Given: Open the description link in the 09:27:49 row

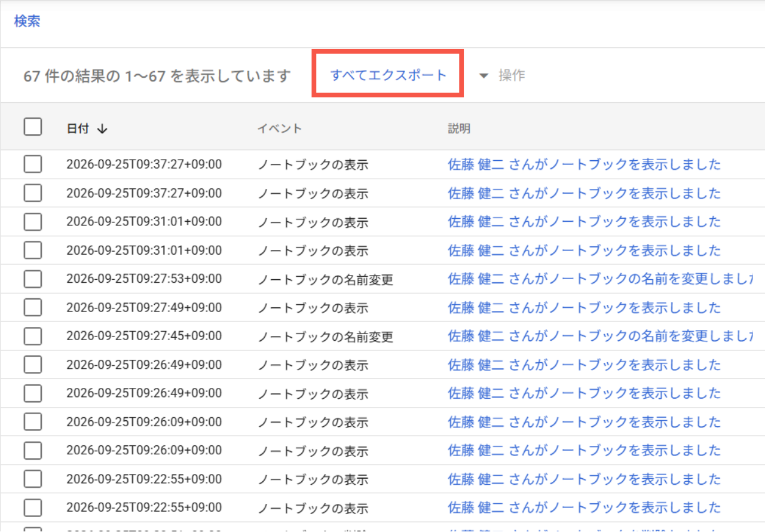Looking at the screenshot, I should pyautogui.click(x=585, y=308).
